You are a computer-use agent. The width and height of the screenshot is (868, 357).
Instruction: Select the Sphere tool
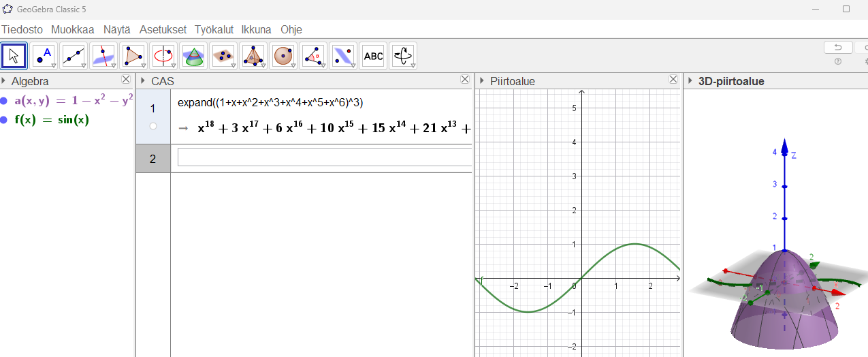[283, 56]
